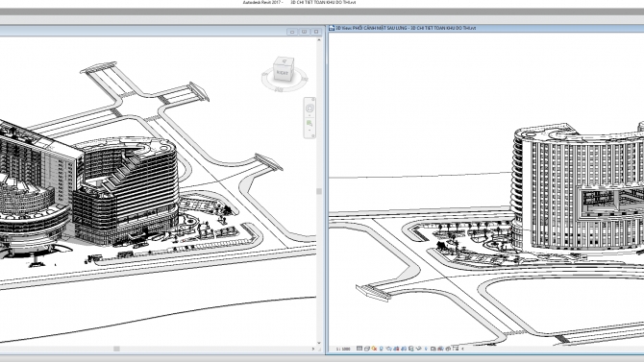Show the Rendering dialog teapot icon
This screenshot has width=644, height=362.
tap(389, 349)
